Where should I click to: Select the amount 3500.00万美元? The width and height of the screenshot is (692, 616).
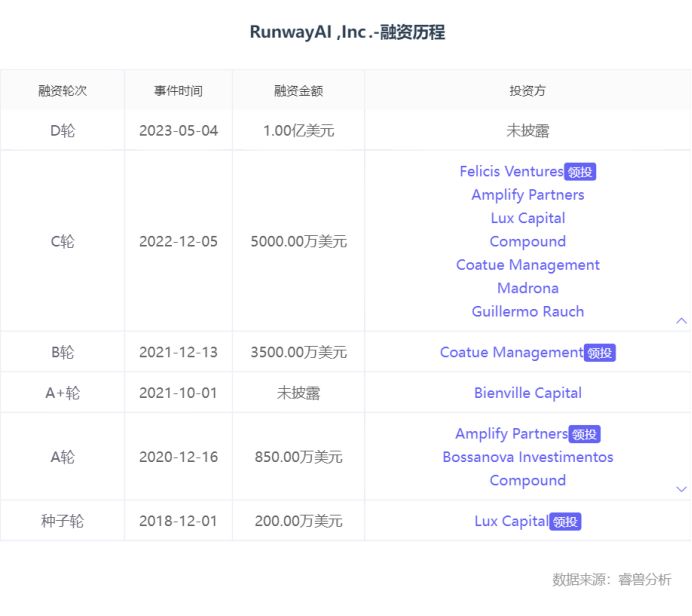tap(298, 352)
